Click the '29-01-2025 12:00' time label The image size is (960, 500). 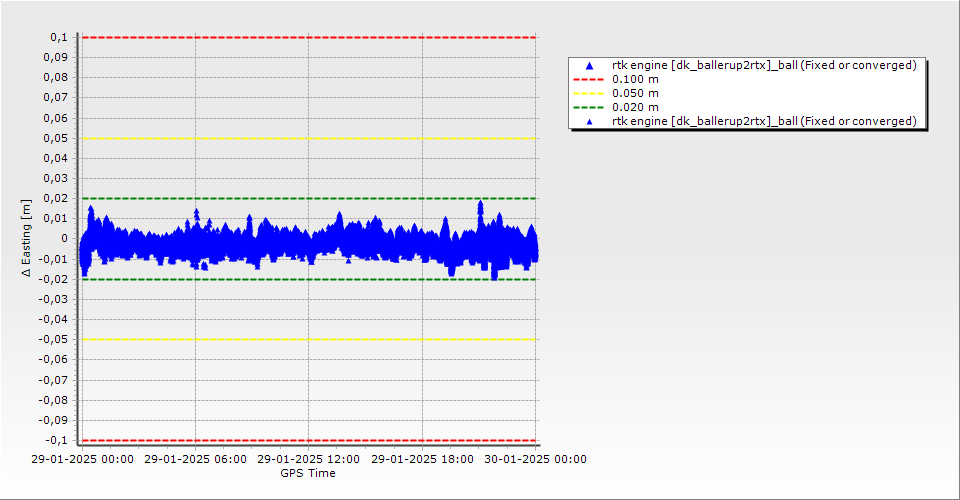tap(309, 459)
